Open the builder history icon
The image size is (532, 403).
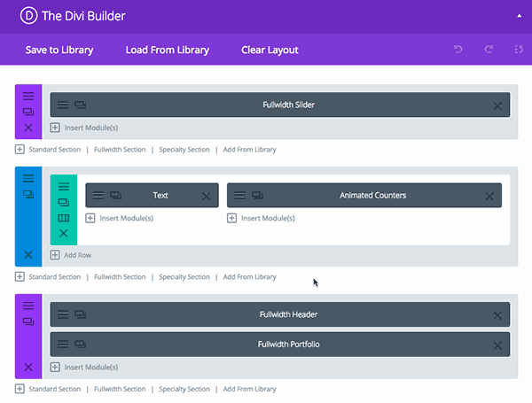pos(519,50)
